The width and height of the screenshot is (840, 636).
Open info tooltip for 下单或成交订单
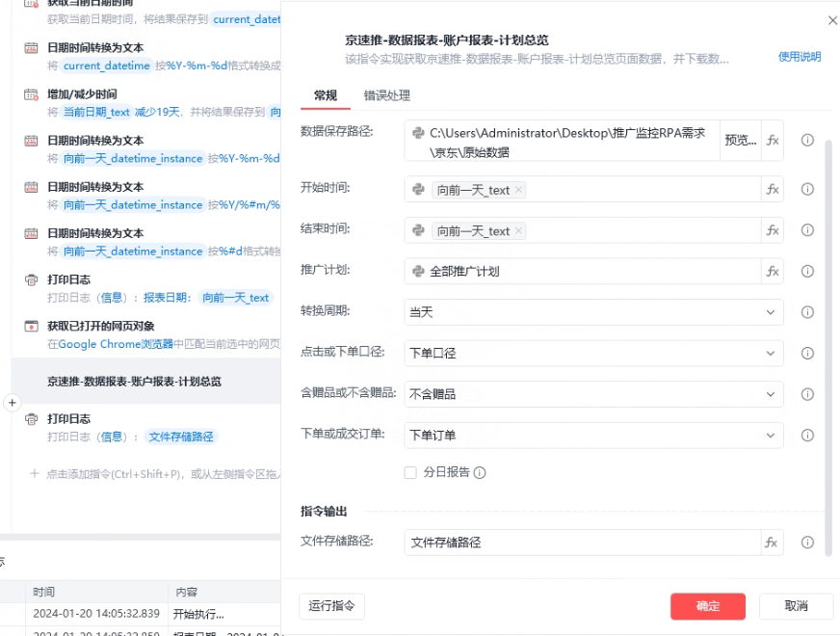pos(807,435)
